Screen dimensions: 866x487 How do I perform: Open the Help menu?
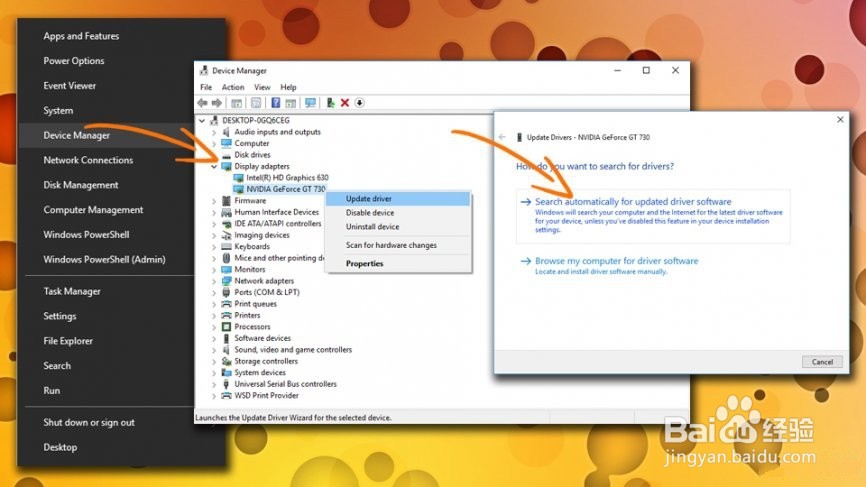(288, 87)
